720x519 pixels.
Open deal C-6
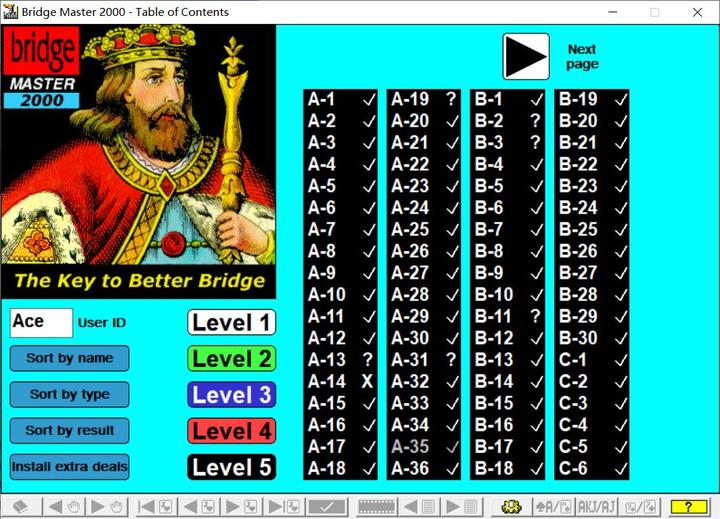pos(592,468)
